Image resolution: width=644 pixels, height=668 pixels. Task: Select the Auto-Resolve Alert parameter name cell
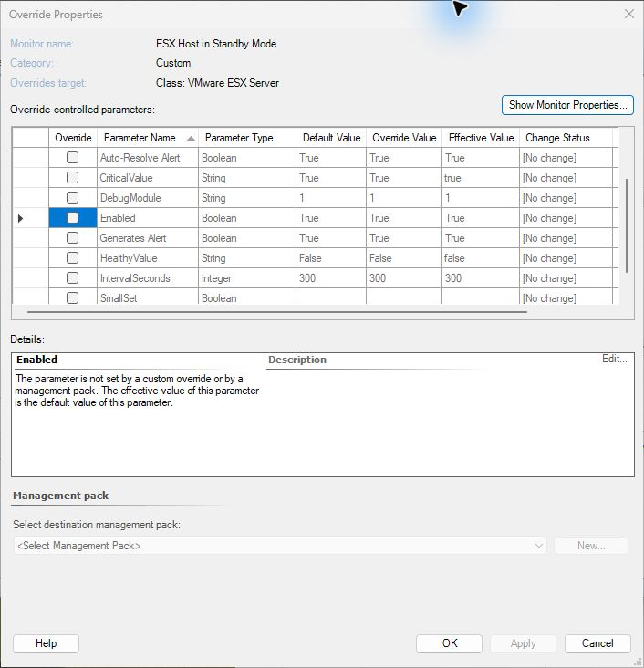coord(148,158)
